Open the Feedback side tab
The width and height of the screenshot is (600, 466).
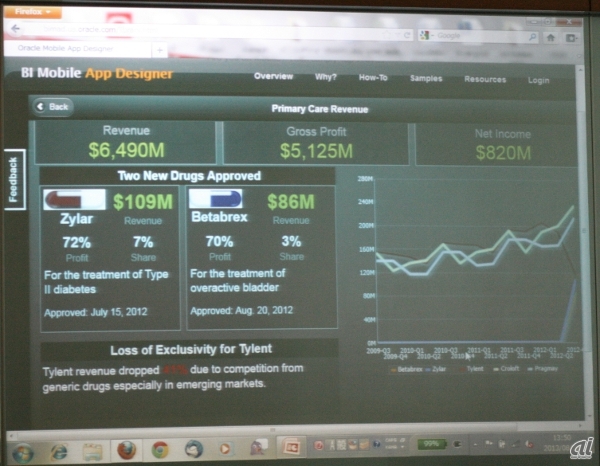[x=14, y=179]
